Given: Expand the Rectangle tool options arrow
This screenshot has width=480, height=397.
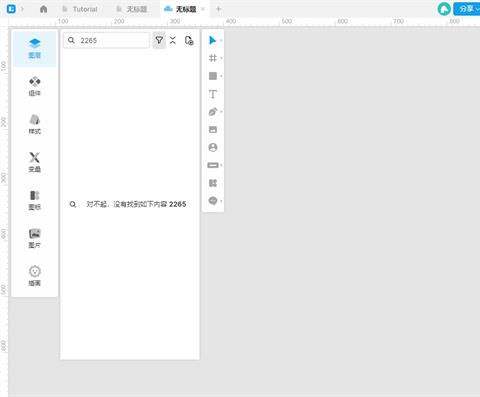Looking at the screenshot, I should coord(221,76).
